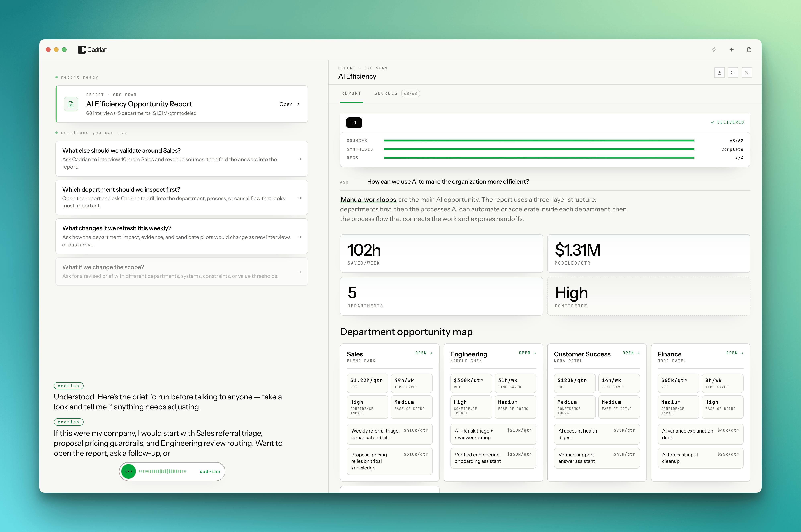Click the v1 version badge
801x532 pixels.
(x=354, y=123)
